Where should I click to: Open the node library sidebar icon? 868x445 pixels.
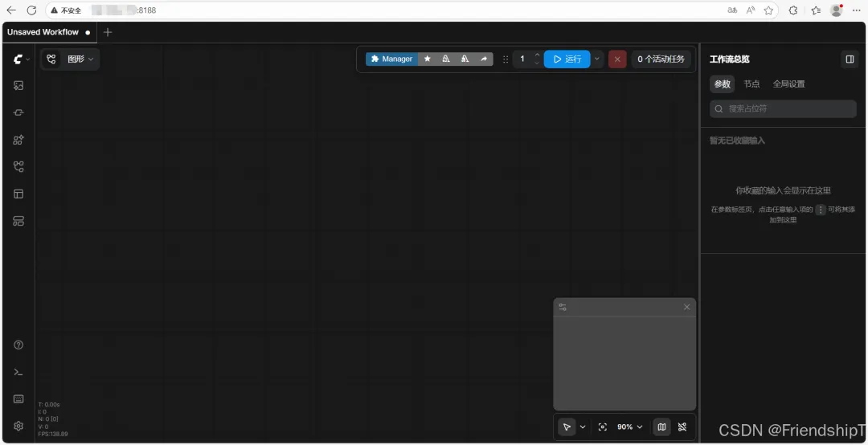(18, 112)
